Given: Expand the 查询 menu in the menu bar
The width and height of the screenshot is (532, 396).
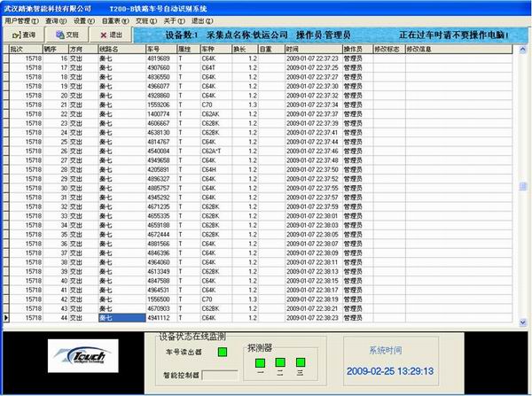Looking at the screenshot, I should pos(55,19).
